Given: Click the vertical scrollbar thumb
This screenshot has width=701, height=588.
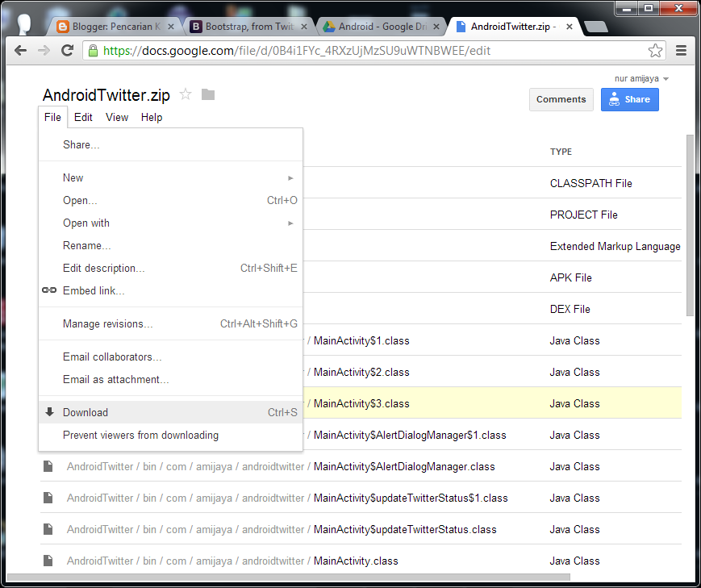Looking at the screenshot, I should point(690,225).
